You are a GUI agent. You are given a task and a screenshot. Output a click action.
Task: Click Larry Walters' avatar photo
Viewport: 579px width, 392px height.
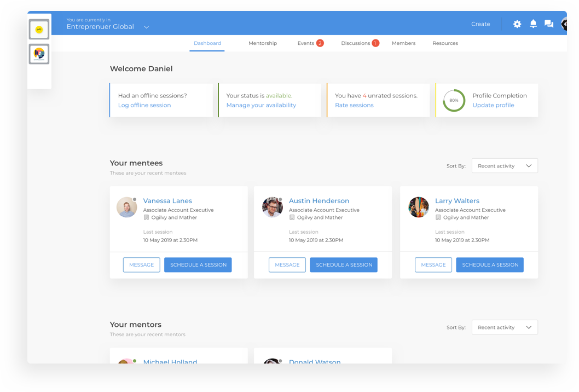tap(419, 207)
